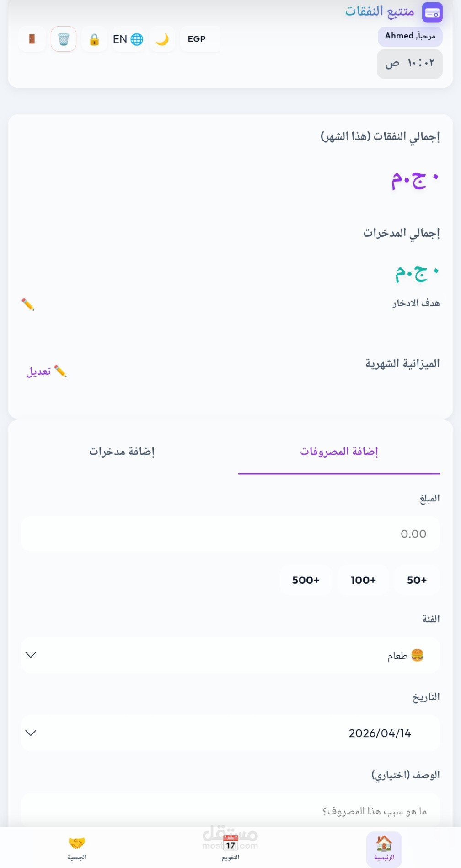This screenshot has width=461, height=868.
Task: Expand the category dropdown showing طعام
Action: 230,655
